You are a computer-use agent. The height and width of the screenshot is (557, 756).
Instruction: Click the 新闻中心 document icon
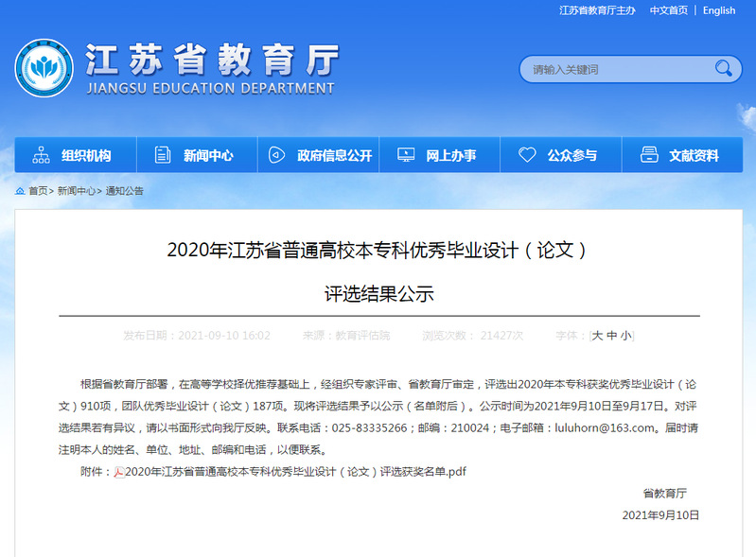pyautogui.click(x=163, y=155)
